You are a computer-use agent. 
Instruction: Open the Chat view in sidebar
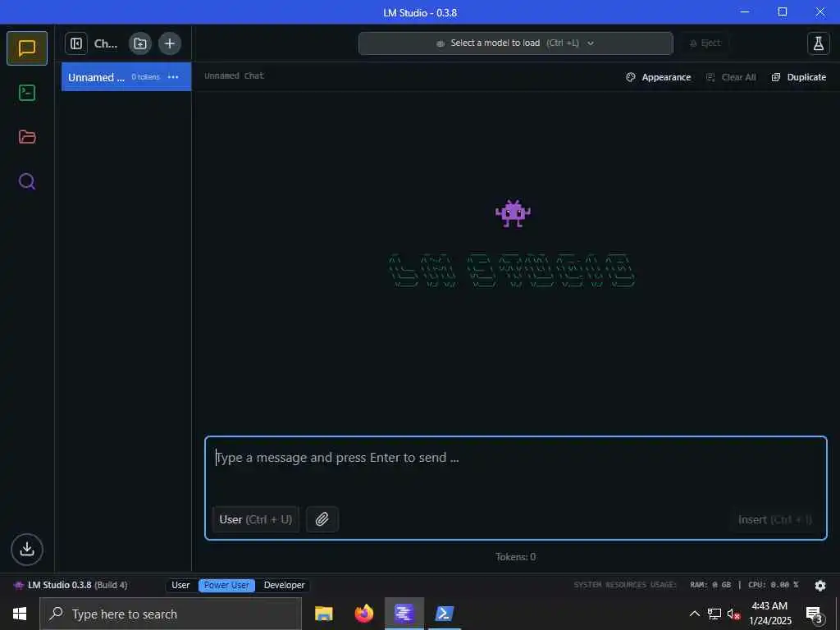click(x=27, y=48)
